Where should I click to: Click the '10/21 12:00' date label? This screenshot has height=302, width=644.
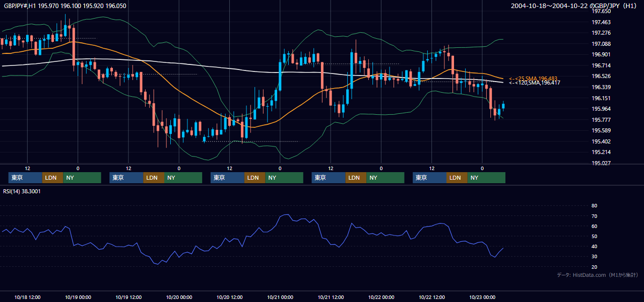pos(331,297)
